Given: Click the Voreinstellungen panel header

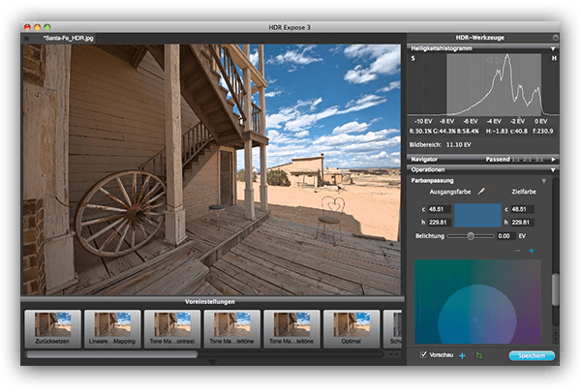Looking at the screenshot, I should pyautogui.click(x=212, y=302).
